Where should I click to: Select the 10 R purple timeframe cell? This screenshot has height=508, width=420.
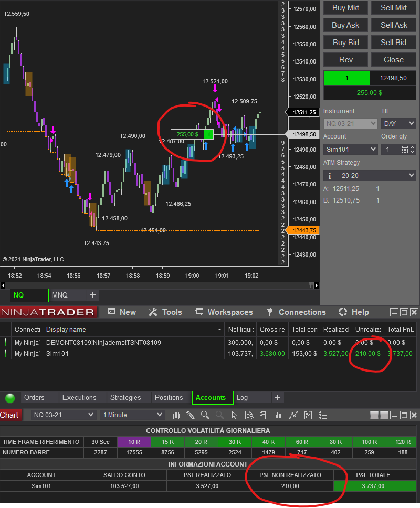click(x=134, y=442)
